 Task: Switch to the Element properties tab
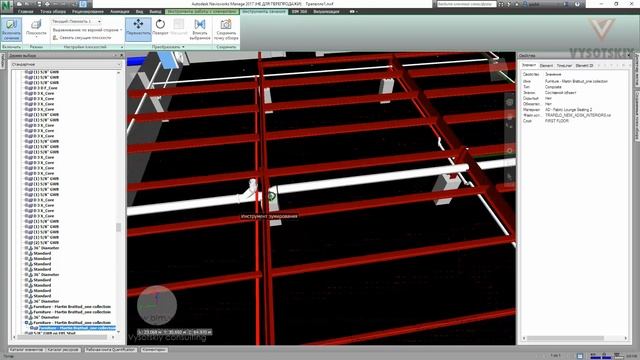pyautogui.click(x=546, y=65)
